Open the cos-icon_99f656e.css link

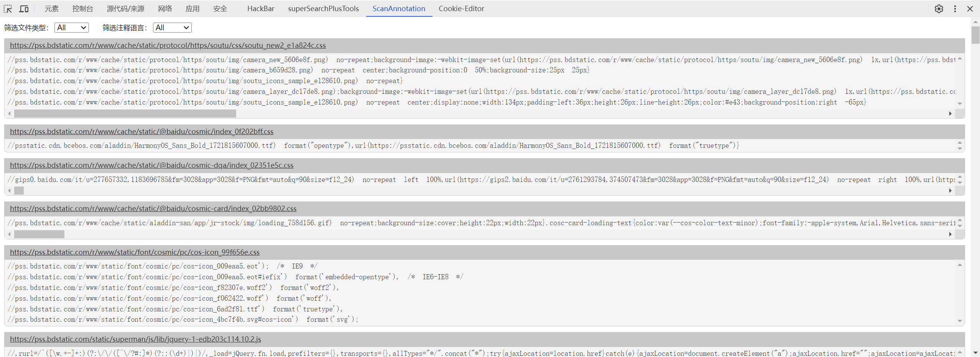135,252
